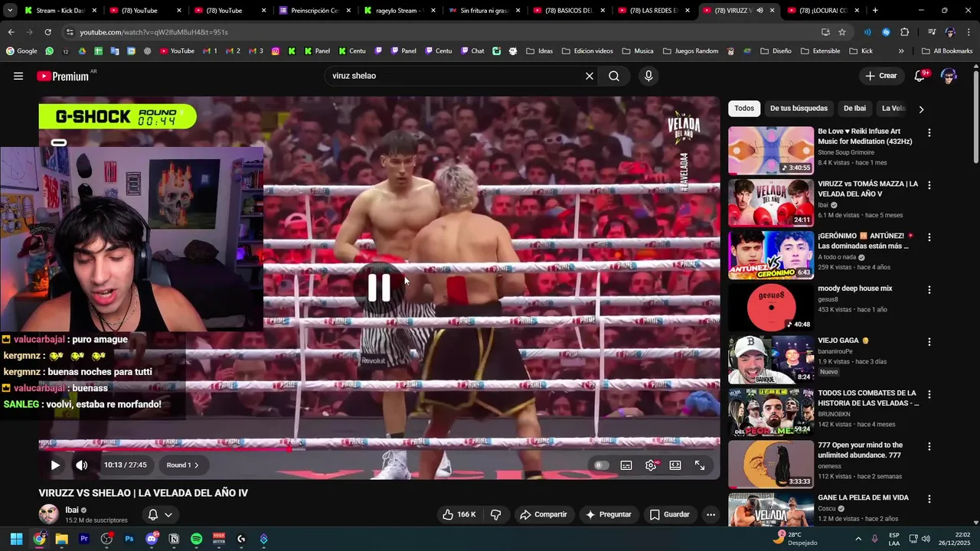Open the notifications bell in the header
This screenshot has height=551, width=980.
pyautogui.click(x=920, y=76)
